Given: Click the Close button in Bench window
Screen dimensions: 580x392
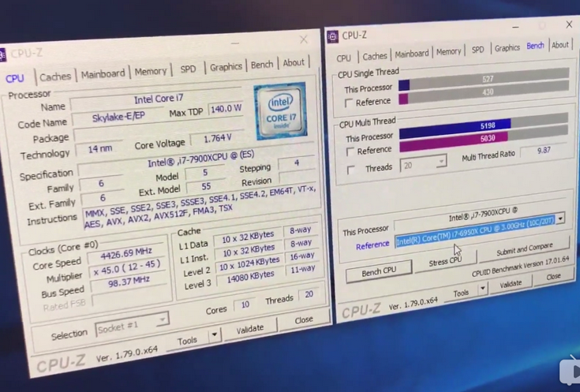Looking at the screenshot, I should tap(553, 276).
